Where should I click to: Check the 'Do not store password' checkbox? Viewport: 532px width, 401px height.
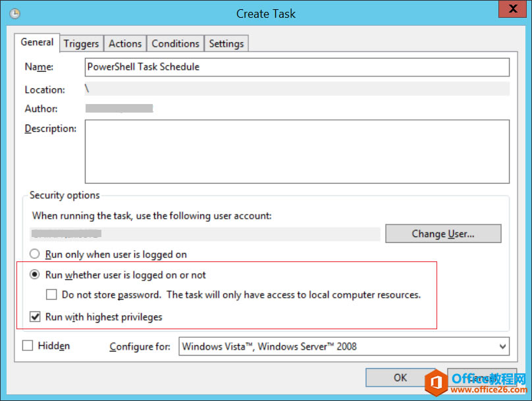point(51,294)
